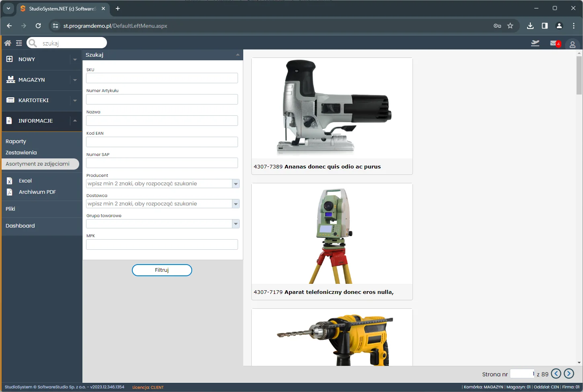Go to previous page arrow

coord(556,374)
